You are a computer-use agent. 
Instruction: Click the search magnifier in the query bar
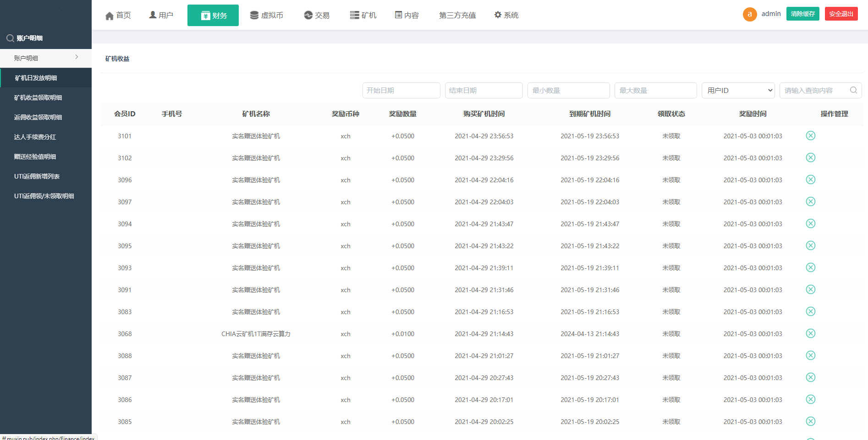point(853,90)
